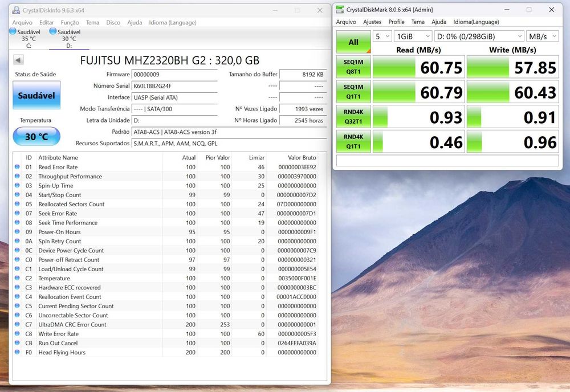Click the Saudável health status button
The image size is (570, 392).
(x=36, y=95)
